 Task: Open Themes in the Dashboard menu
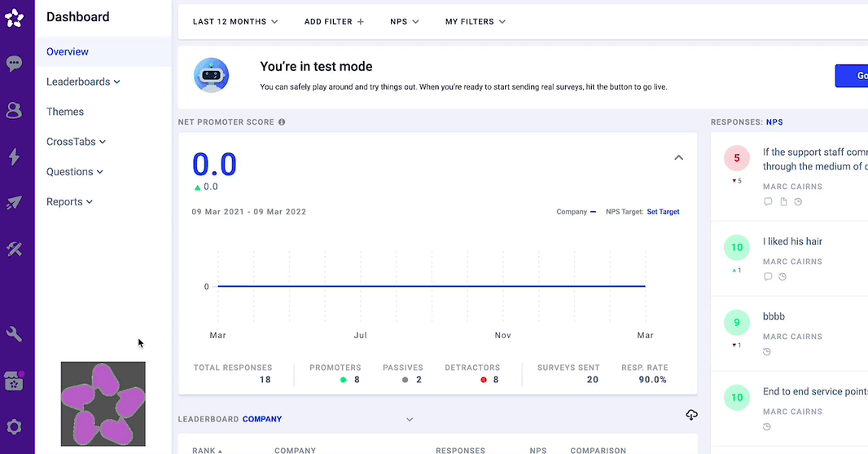click(65, 112)
